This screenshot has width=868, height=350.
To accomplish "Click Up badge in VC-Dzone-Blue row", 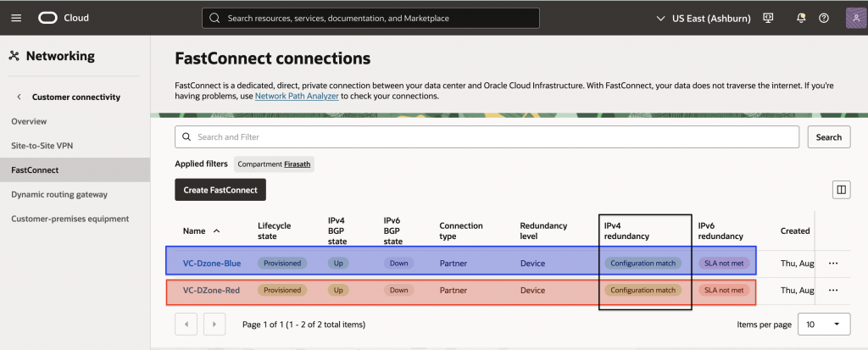I will click(x=338, y=264).
